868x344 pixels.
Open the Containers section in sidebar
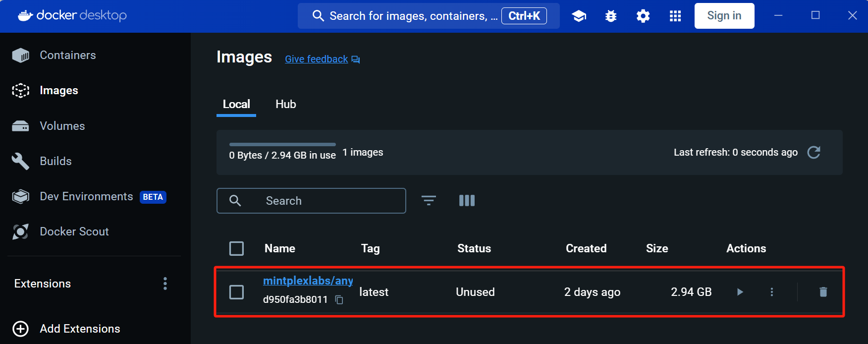[x=67, y=55]
